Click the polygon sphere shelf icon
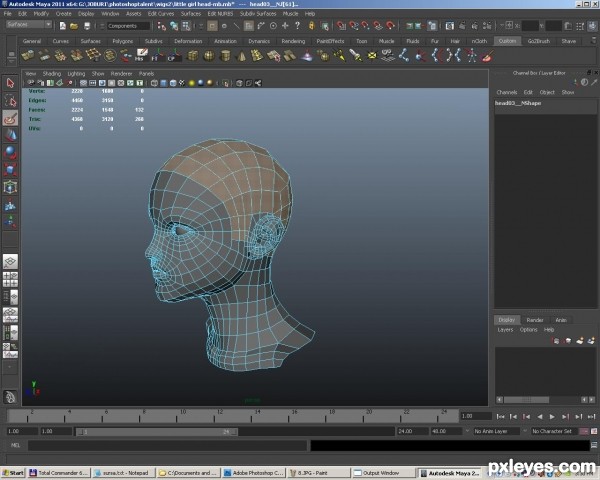This screenshot has width=600, height=480. [x=209, y=56]
